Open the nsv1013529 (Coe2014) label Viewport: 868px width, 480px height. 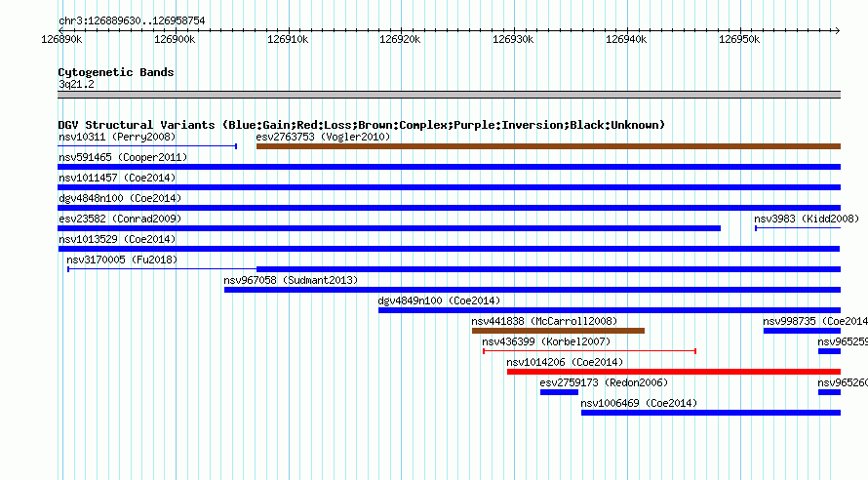click(117, 239)
